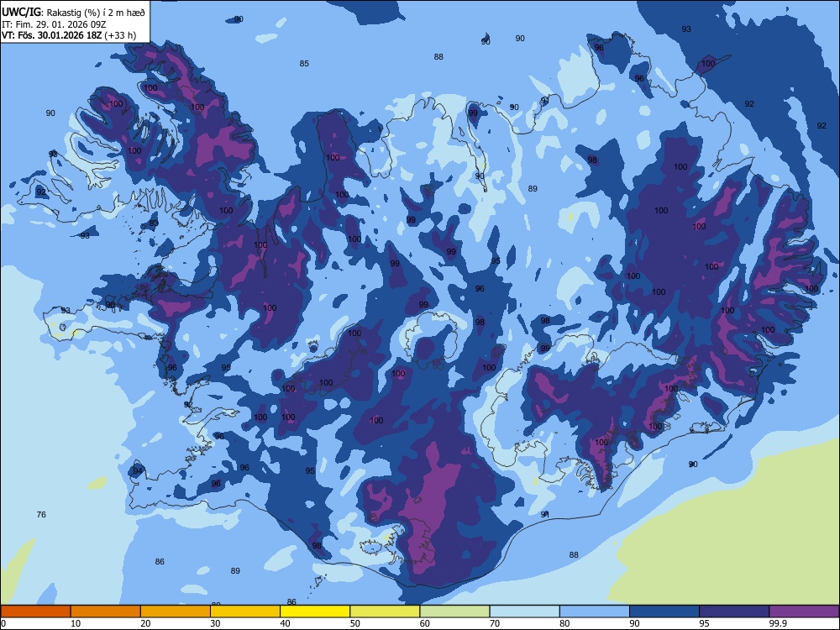Click the legend scale label '99.9'

click(778, 623)
